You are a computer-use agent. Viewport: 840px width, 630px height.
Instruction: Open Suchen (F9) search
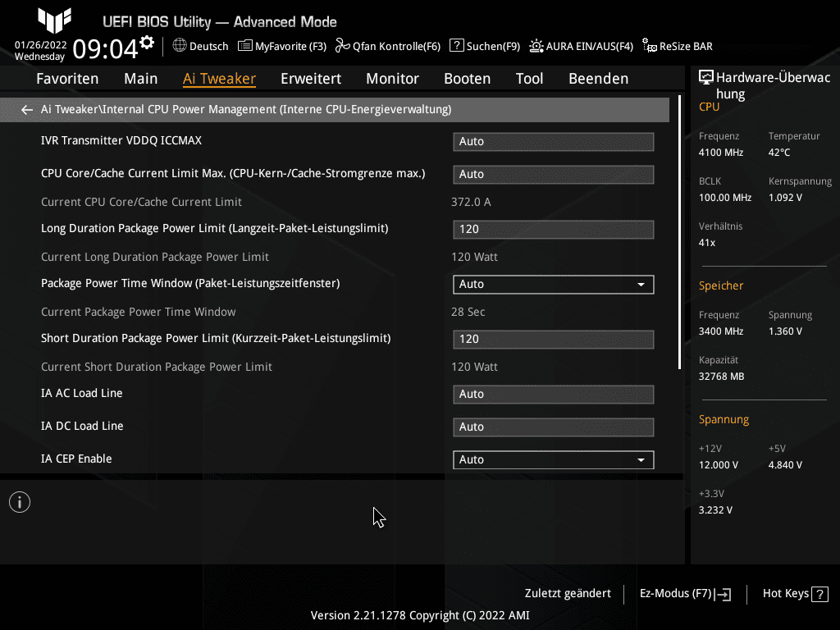(x=485, y=46)
